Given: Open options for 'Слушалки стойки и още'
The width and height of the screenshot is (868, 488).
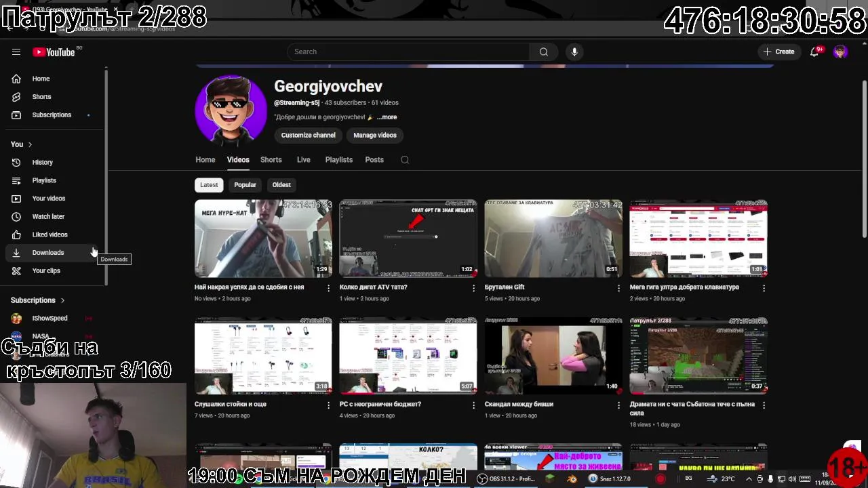Looking at the screenshot, I should pyautogui.click(x=328, y=405).
